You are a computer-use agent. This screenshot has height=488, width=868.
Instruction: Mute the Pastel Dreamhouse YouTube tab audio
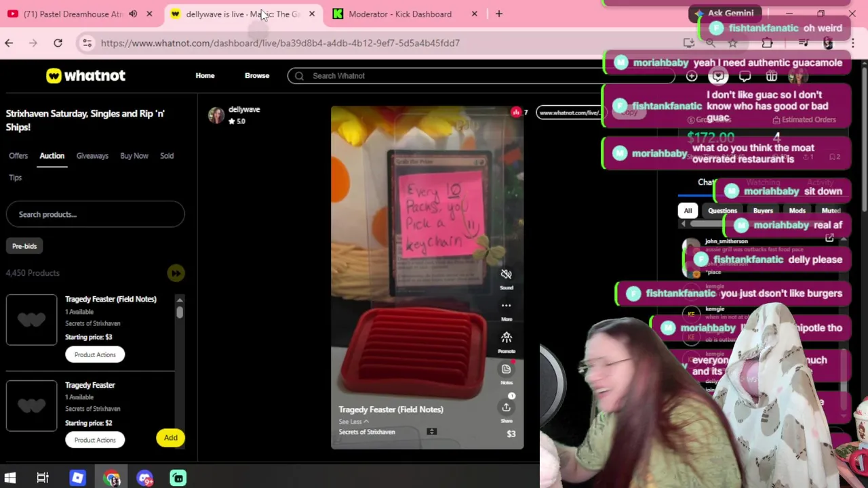click(x=133, y=14)
